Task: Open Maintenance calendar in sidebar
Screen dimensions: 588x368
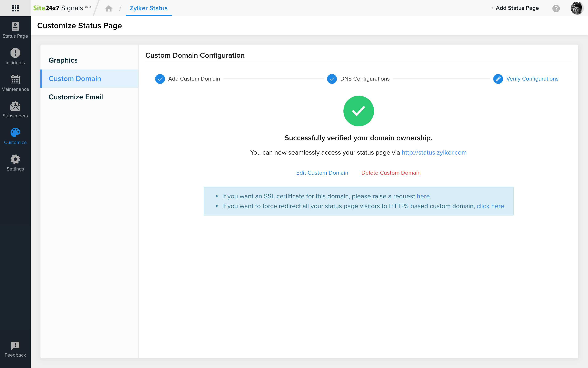Action: (15, 83)
